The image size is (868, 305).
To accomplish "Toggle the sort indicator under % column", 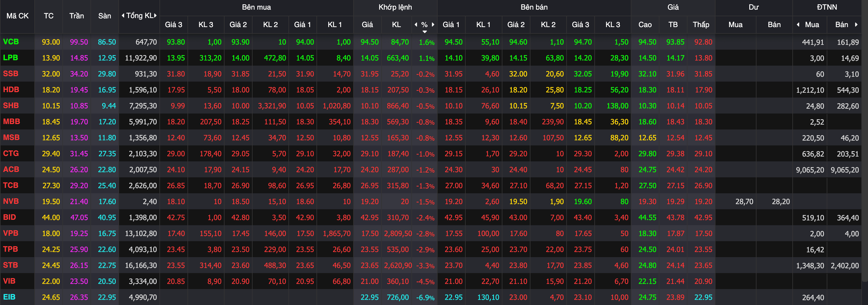I will coord(425,32).
